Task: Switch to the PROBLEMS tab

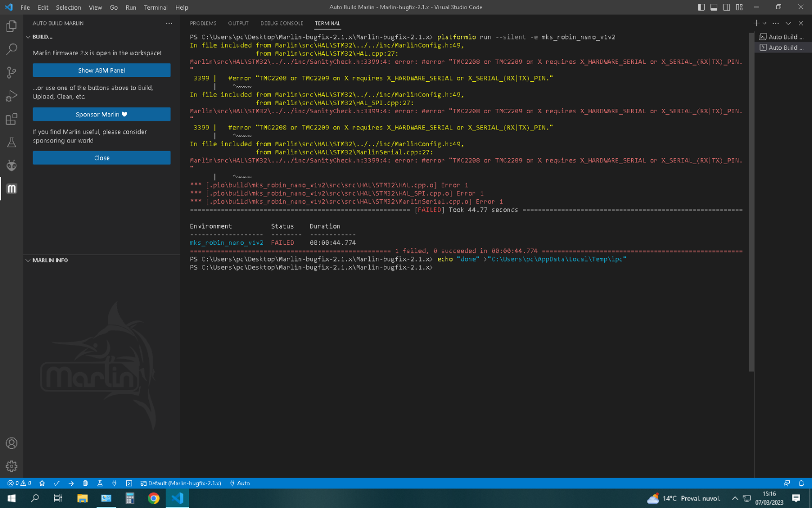Action: 203,23
